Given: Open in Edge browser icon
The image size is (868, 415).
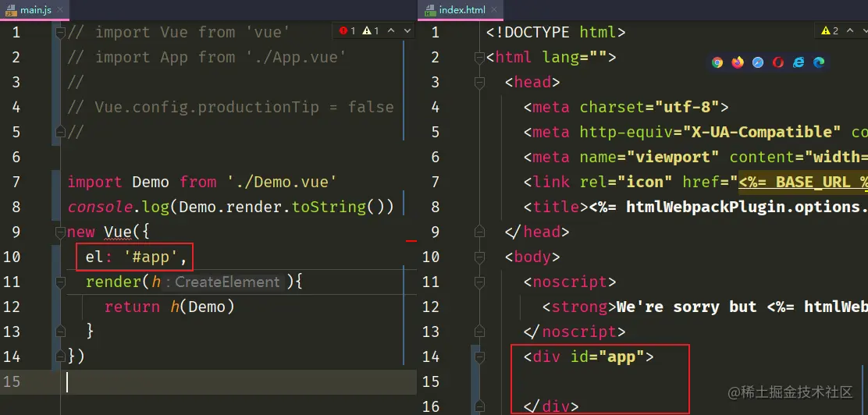Looking at the screenshot, I should click(819, 62).
